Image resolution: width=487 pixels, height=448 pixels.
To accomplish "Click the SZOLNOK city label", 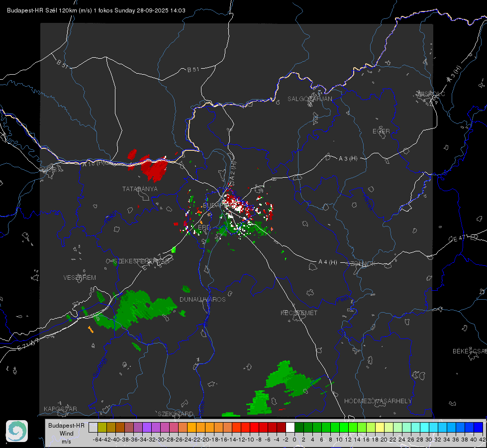I will 361,263.
